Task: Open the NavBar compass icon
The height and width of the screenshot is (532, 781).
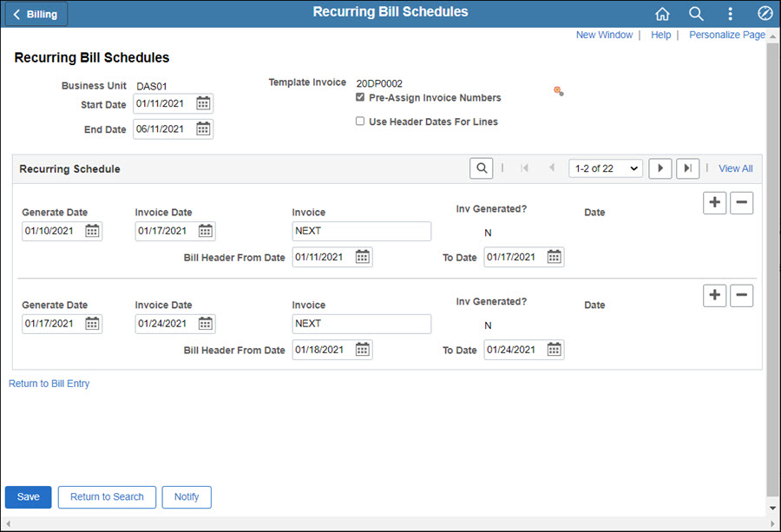Action: click(765, 14)
